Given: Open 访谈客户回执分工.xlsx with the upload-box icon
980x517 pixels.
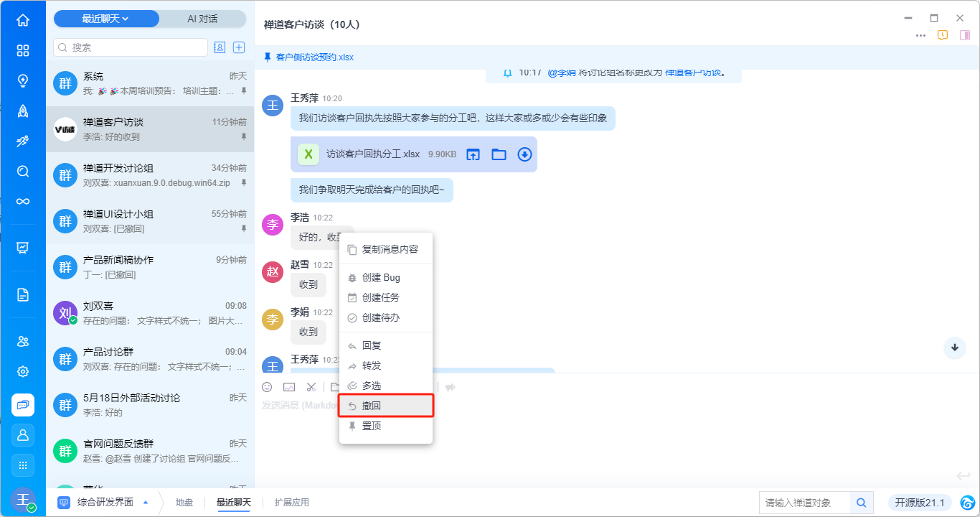Looking at the screenshot, I should [x=473, y=154].
